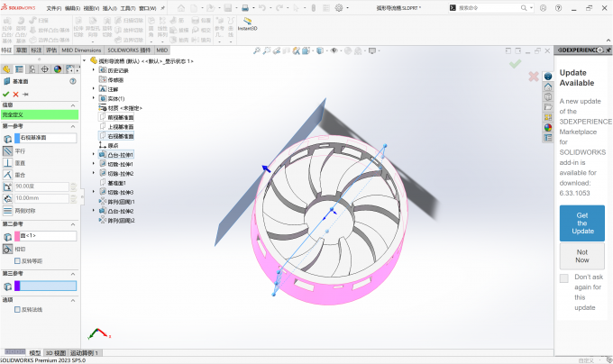
Task: Click the home icon in the top toolbar
Action: coord(181,8)
